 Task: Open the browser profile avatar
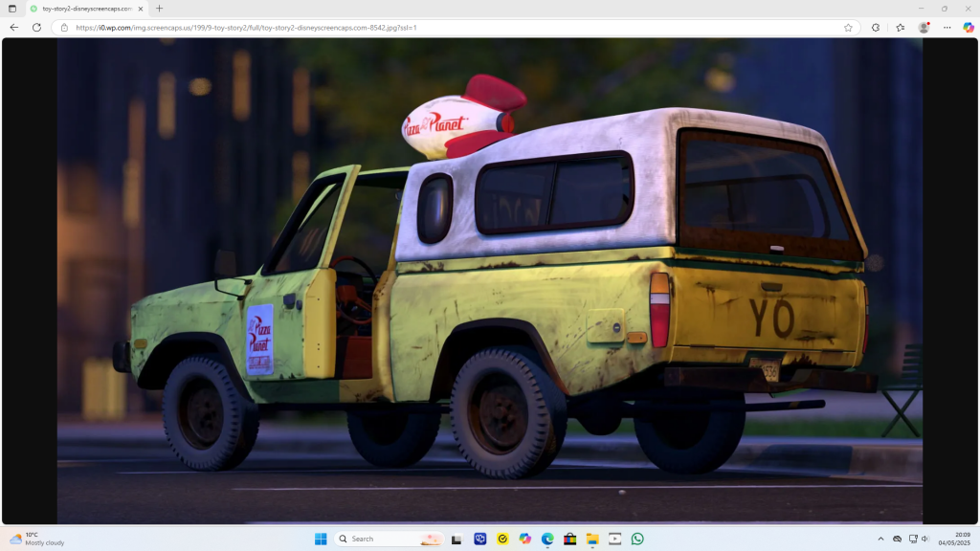[924, 28]
